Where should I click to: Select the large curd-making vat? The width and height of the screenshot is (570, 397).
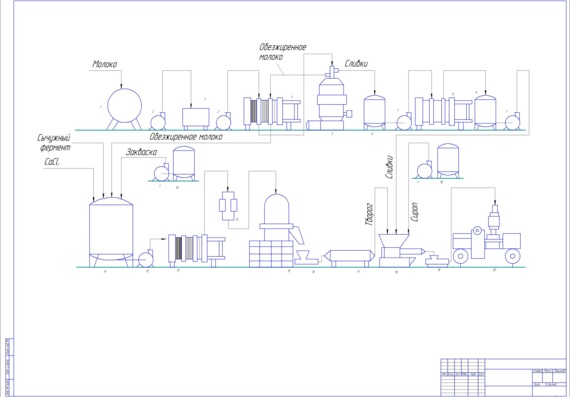pyautogui.click(x=111, y=232)
